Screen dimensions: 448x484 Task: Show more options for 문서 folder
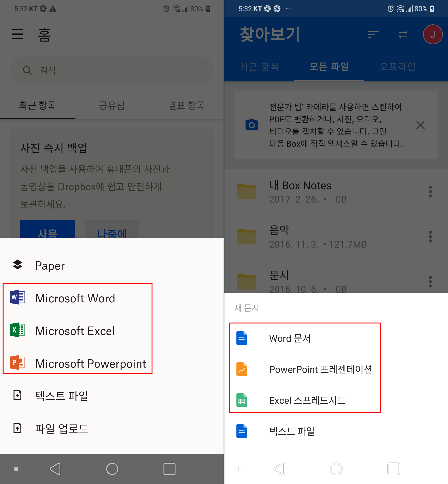[430, 281]
